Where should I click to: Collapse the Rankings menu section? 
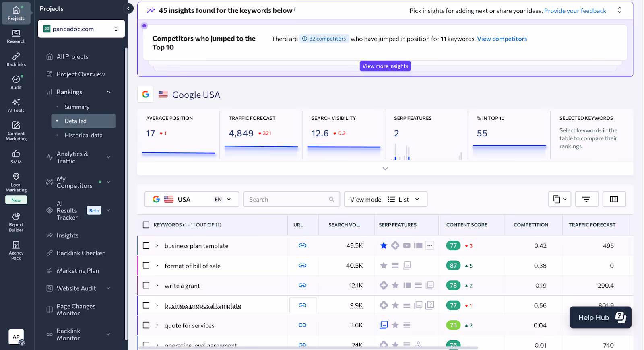pyautogui.click(x=108, y=92)
